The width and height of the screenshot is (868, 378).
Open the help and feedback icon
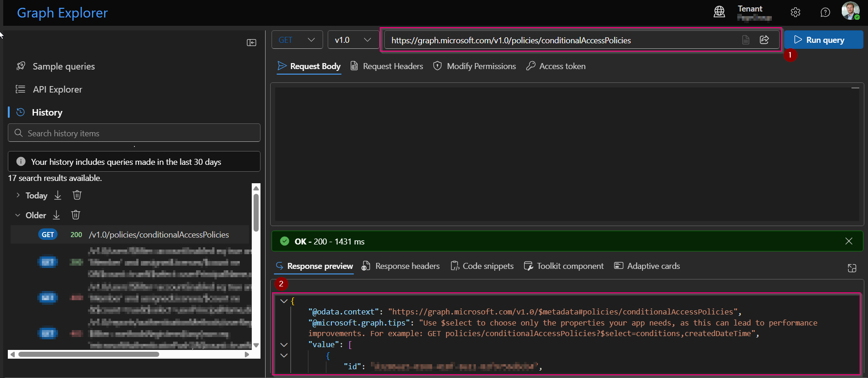825,12
